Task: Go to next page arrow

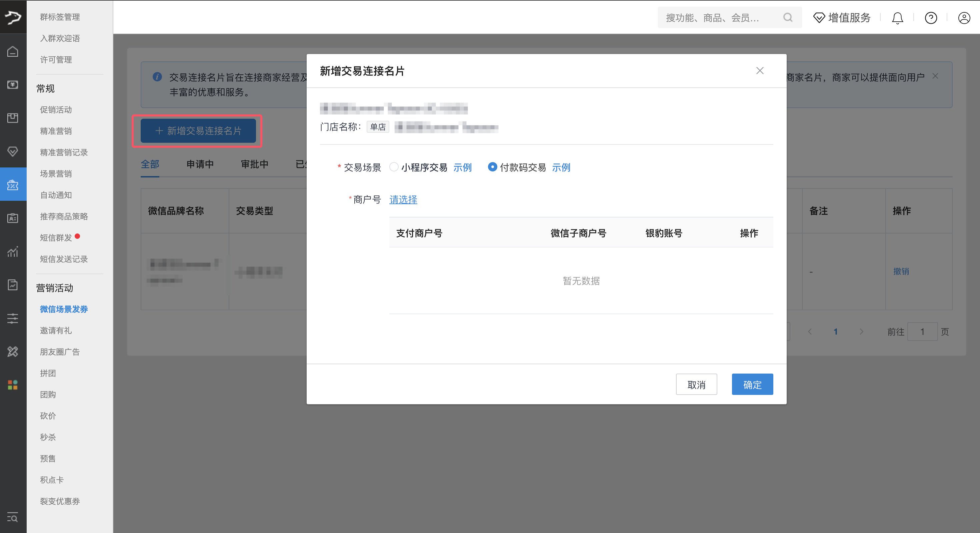Action: 861,332
